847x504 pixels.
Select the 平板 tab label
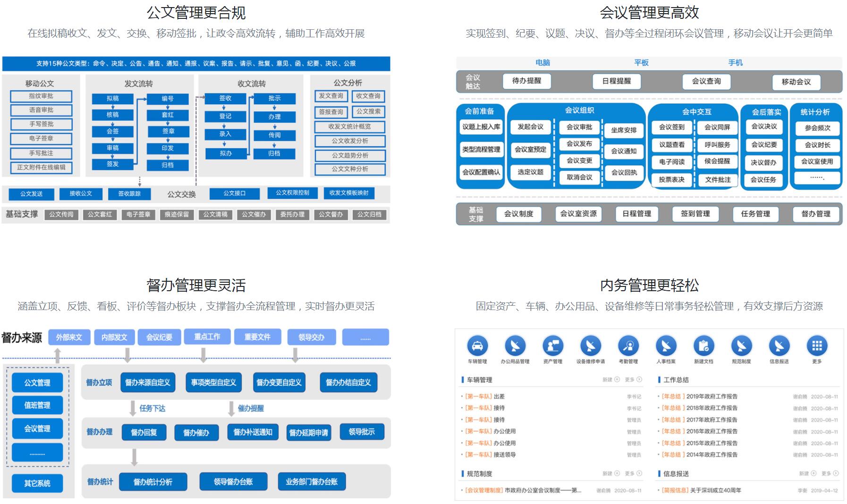click(x=641, y=62)
